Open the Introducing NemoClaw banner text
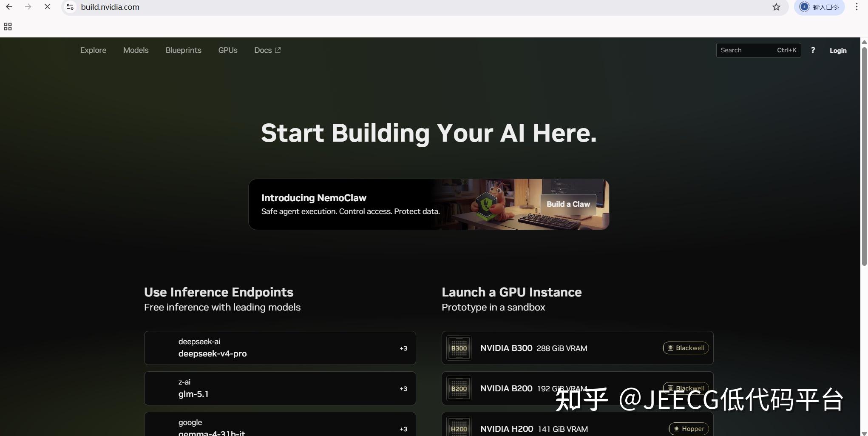 (x=314, y=198)
